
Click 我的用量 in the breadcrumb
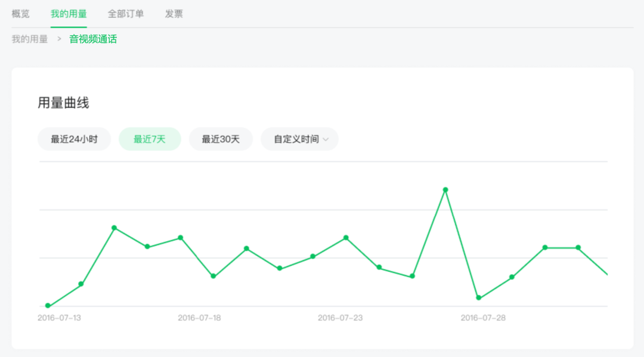[x=28, y=39]
